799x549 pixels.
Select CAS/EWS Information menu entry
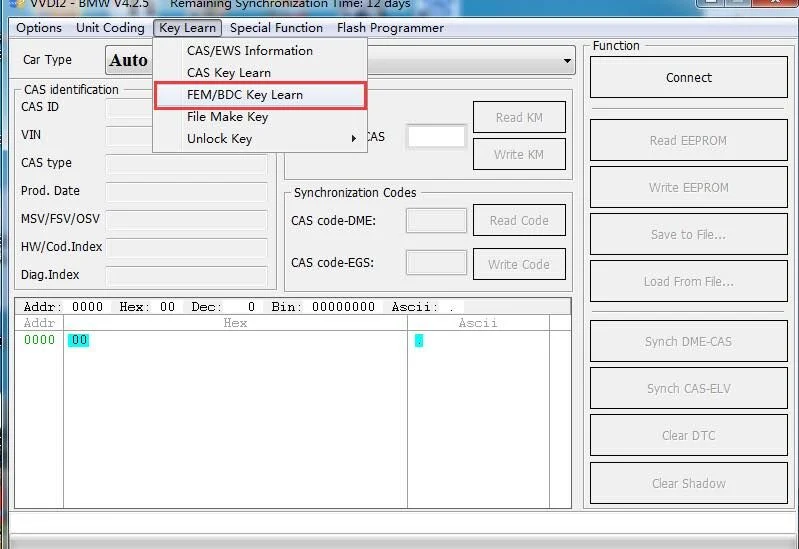(x=260, y=51)
